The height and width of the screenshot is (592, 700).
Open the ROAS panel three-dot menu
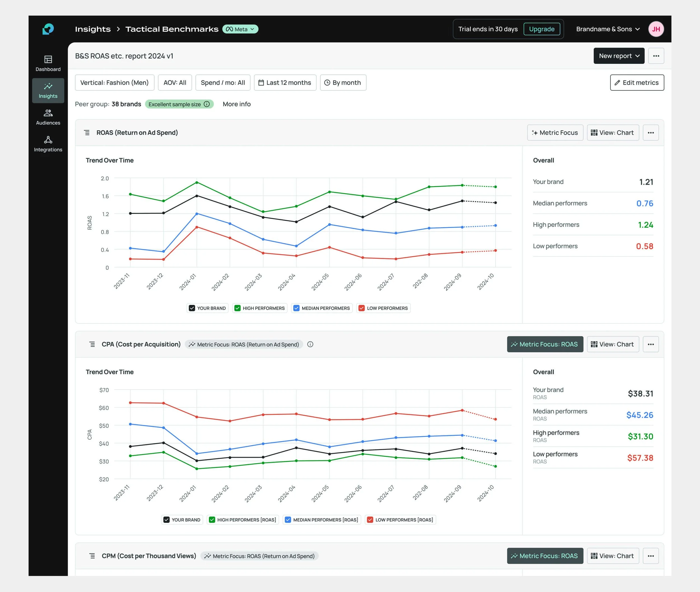click(x=650, y=132)
